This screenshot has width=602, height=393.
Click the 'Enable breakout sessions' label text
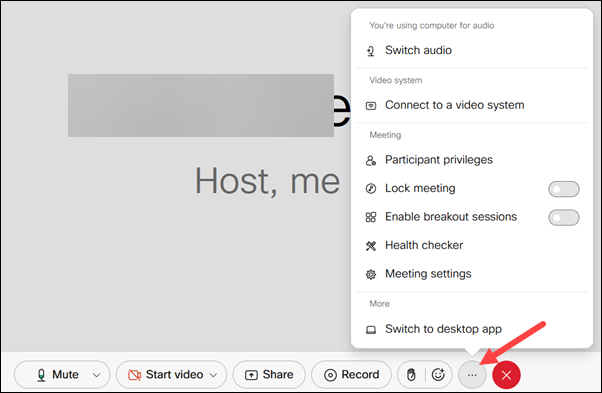point(451,217)
